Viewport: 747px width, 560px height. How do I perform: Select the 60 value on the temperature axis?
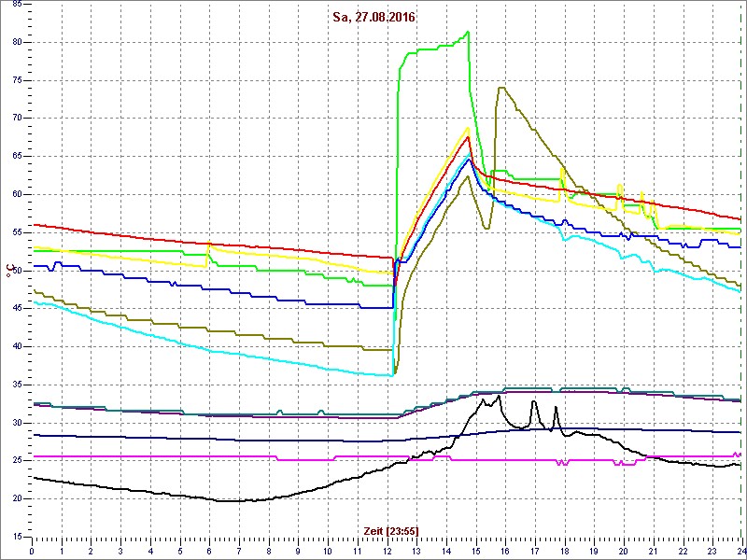(16, 194)
